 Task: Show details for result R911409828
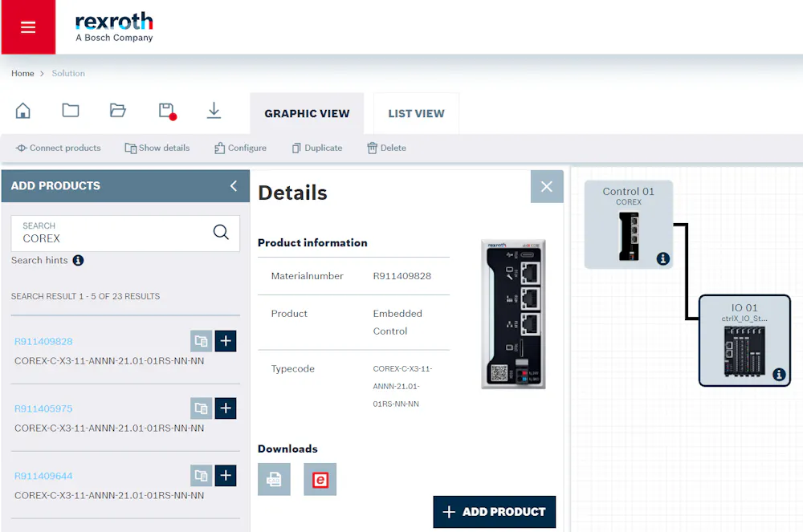tap(202, 341)
